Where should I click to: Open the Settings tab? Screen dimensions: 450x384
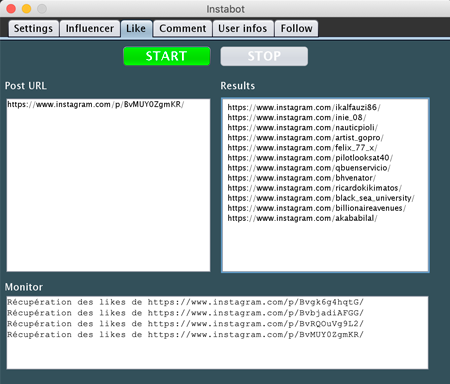pos(33,29)
